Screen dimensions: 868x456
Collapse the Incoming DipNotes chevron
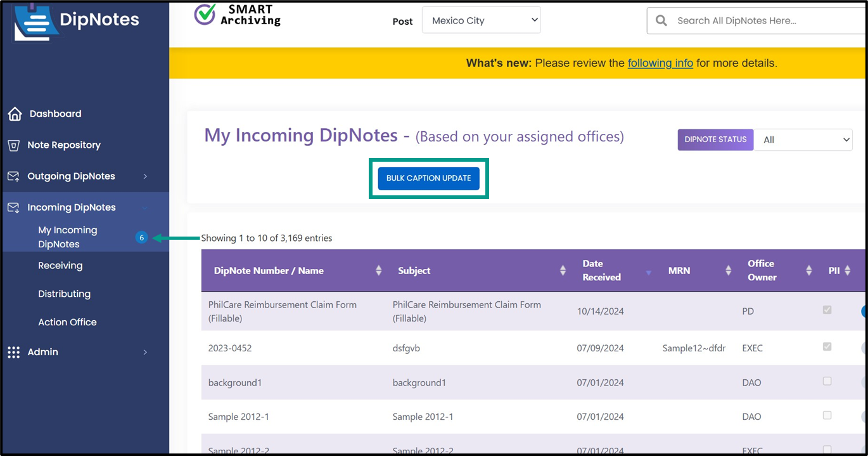point(145,207)
